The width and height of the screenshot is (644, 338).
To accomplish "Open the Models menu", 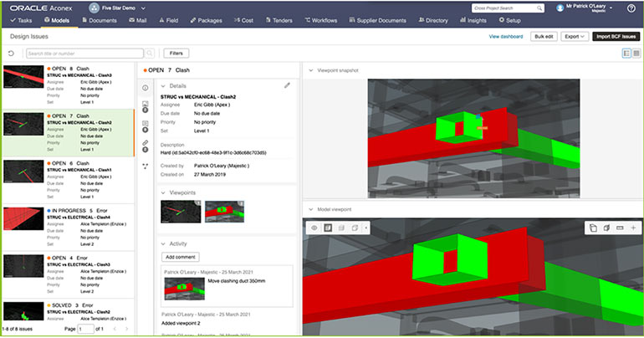I will (x=57, y=20).
